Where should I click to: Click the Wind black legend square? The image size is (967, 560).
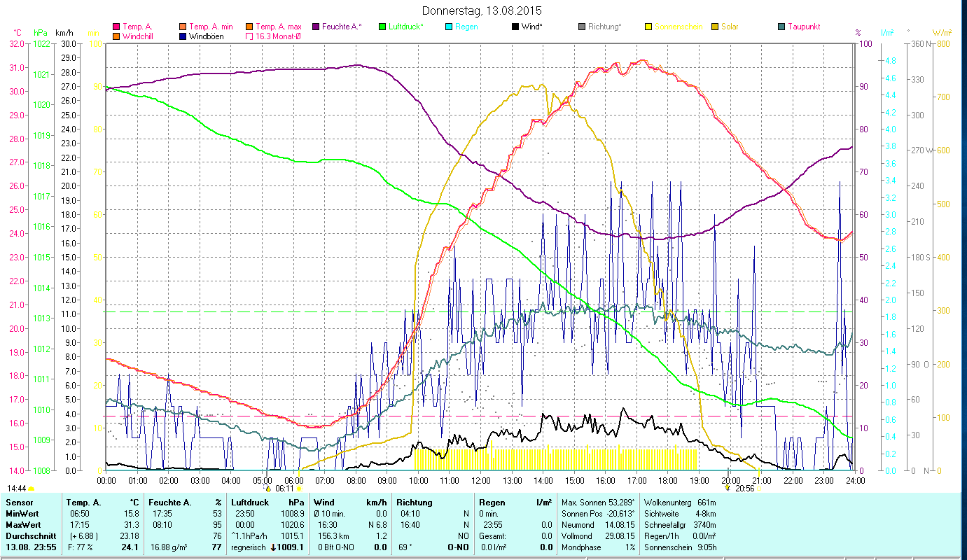click(515, 27)
